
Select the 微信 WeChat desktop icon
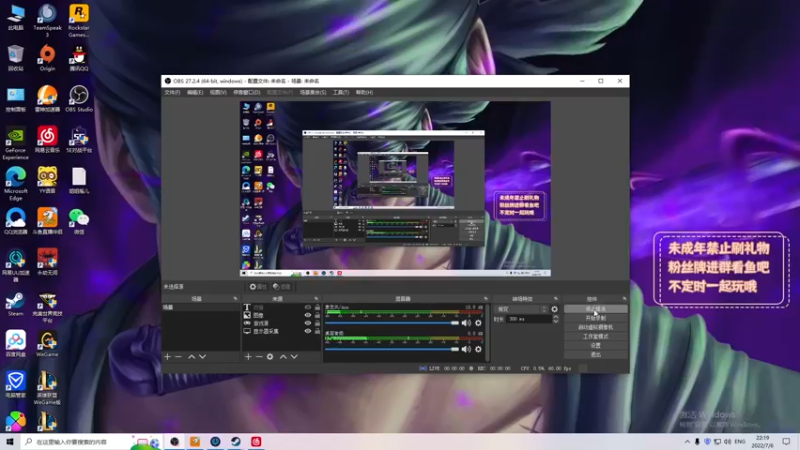pyautogui.click(x=79, y=221)
